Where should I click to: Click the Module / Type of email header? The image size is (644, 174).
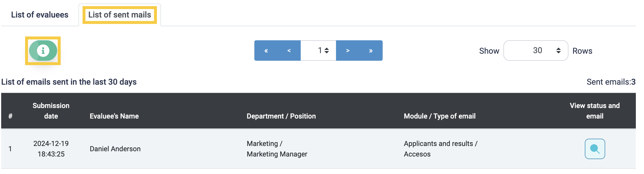(440, 116)
